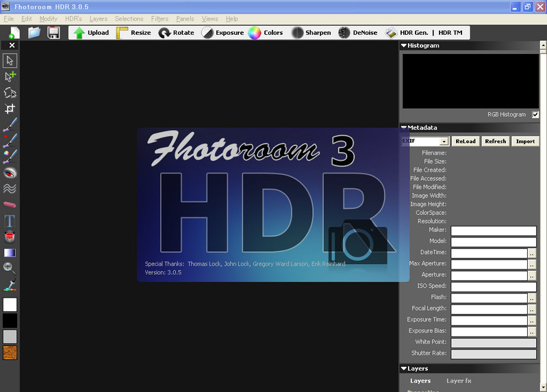Click the Import metadata button
The height and width of the screenshot is (392, 547).
(525, 141)
